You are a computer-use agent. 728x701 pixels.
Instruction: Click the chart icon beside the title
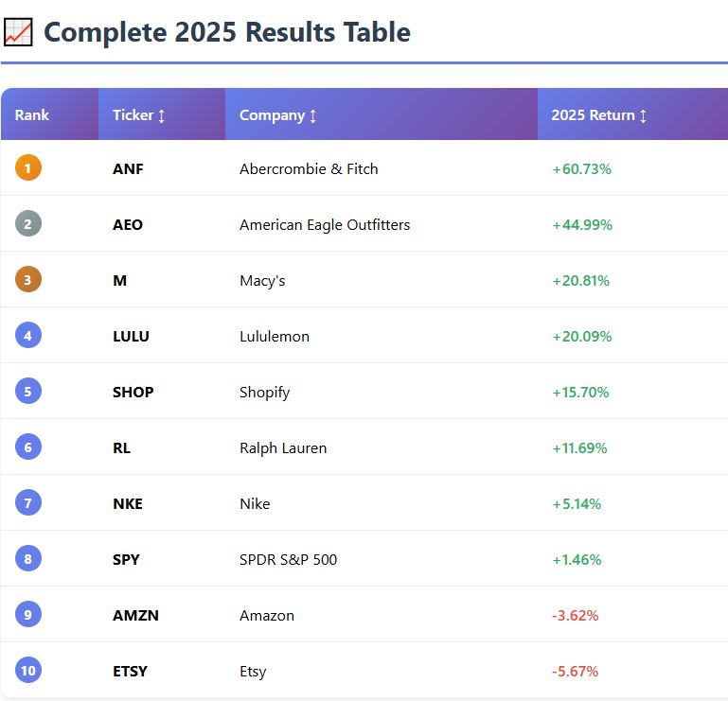(x=18, y=32)
